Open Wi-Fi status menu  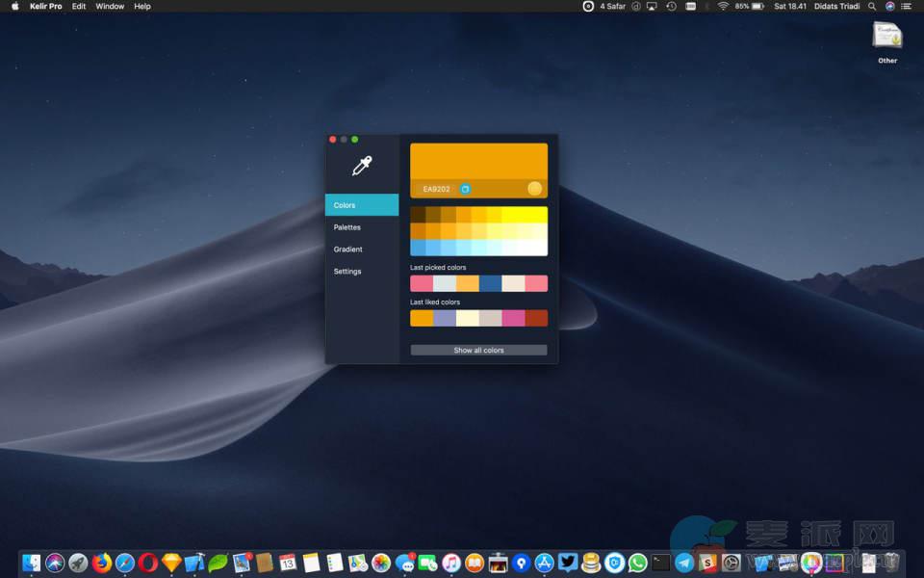coord(723,6)
